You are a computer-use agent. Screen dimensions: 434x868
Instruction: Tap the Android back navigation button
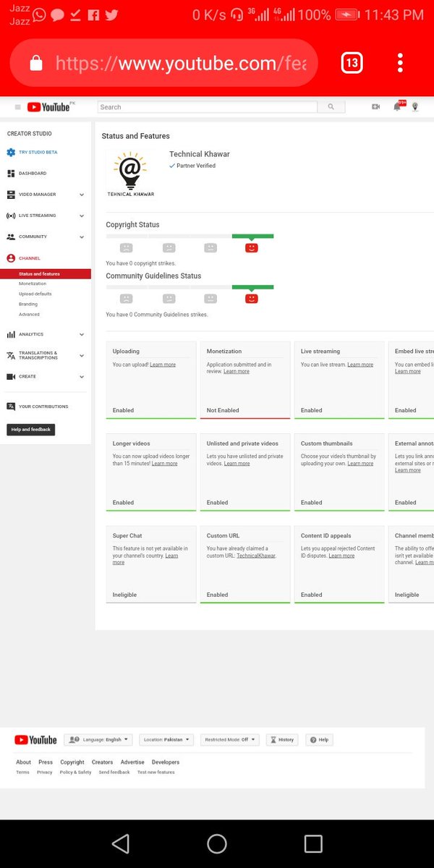click(121, 843)
